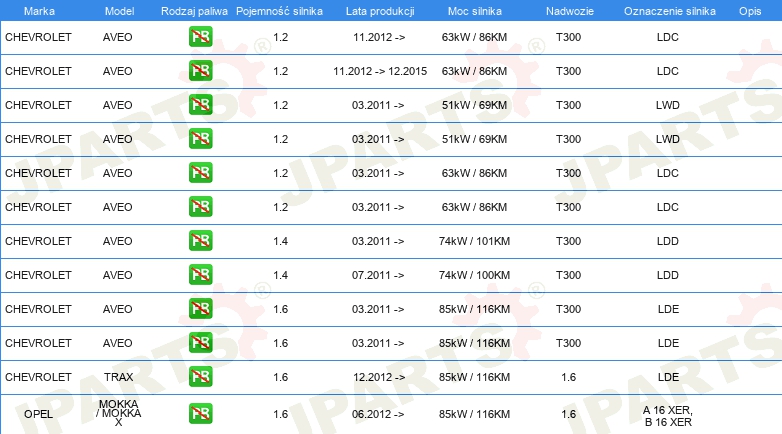Click the Moc silnika column header
This screenshot has width=782, height=434.
(x=475, y=11)
